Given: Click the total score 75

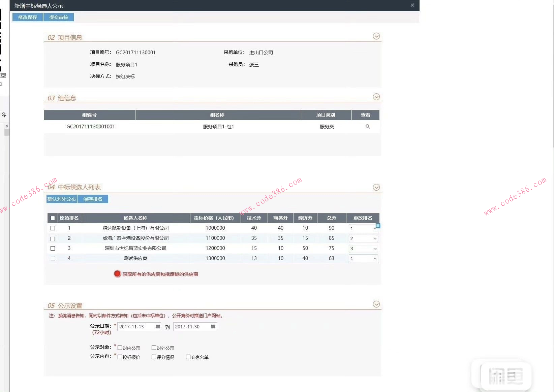Looking at the screenshot, I should 332,248.
